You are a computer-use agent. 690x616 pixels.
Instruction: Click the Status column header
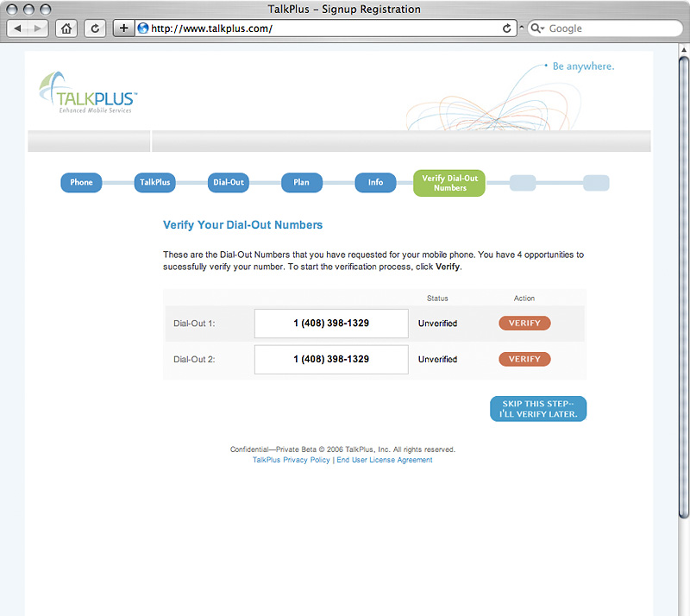coord(437,299)
